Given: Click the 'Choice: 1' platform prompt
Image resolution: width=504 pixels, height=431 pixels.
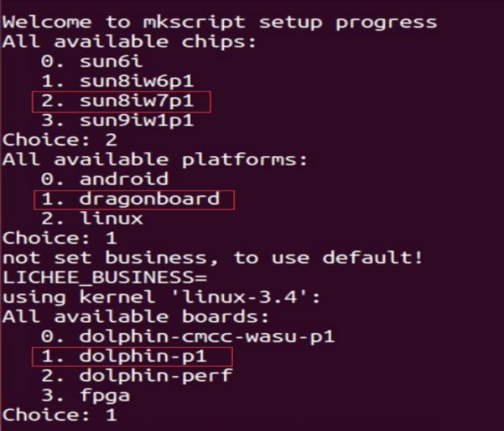Looking at the screenshot, I should pyautogui.click(x=60, y=239).
